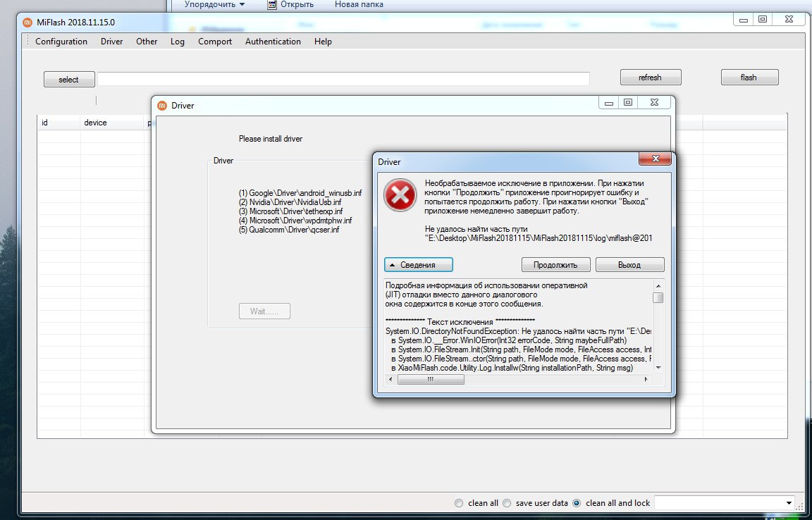Image resolution: width=812 pixels, height=520 pixels.
Task: Click the red error icon
Action: tap(400, 195)
